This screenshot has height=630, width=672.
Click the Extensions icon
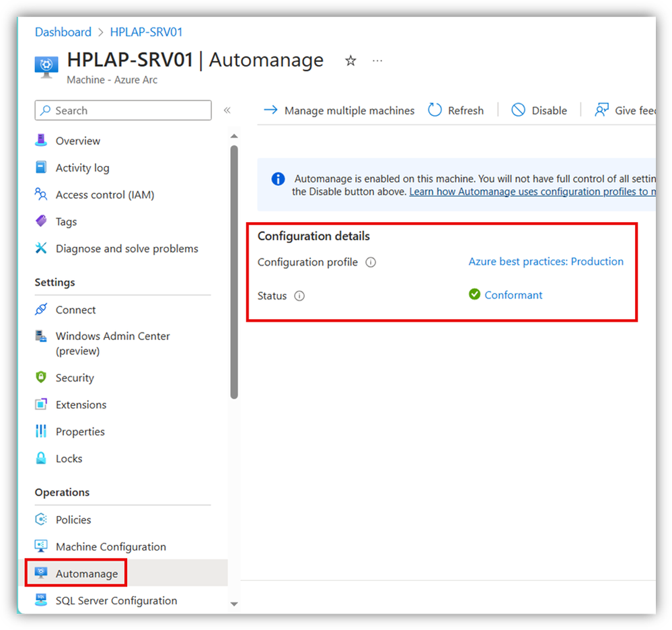(x=41, y=404)
